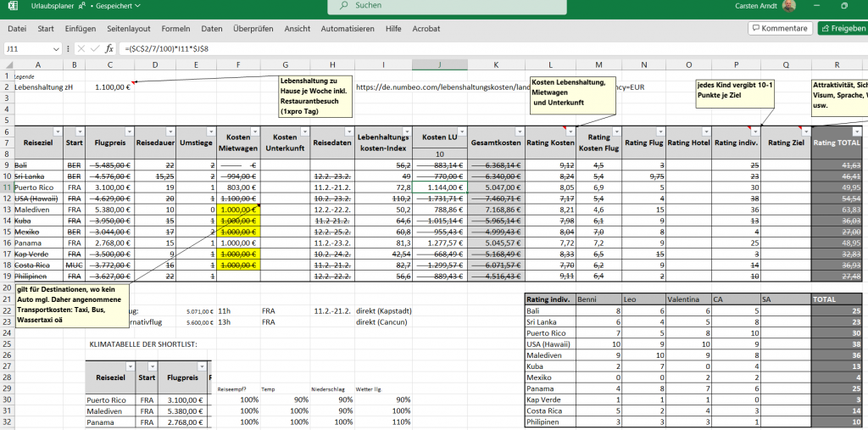The image size is (868, 430).
Task: Click the sharing status icon beside Urlaubsplaner
Action: click(x=83, y=7)
